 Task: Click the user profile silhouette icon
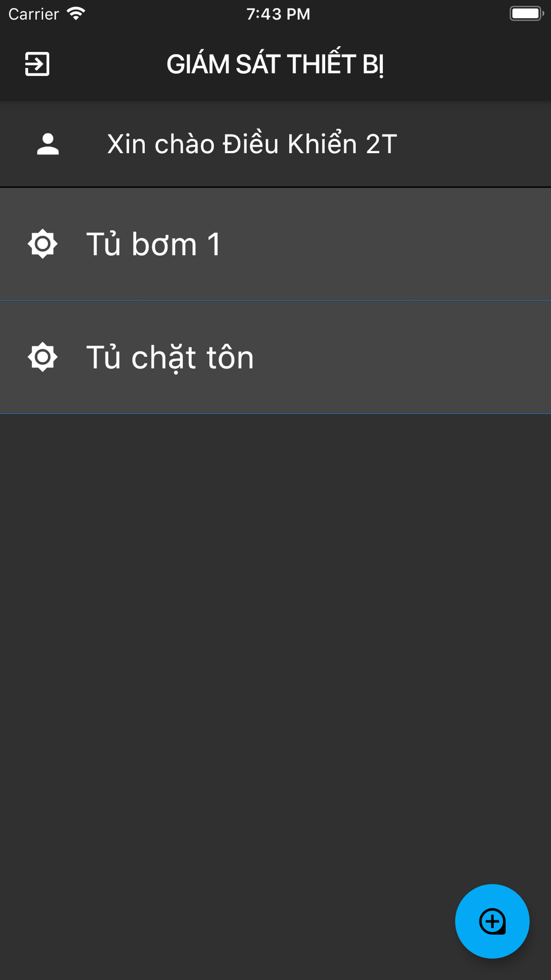[48, 144]
